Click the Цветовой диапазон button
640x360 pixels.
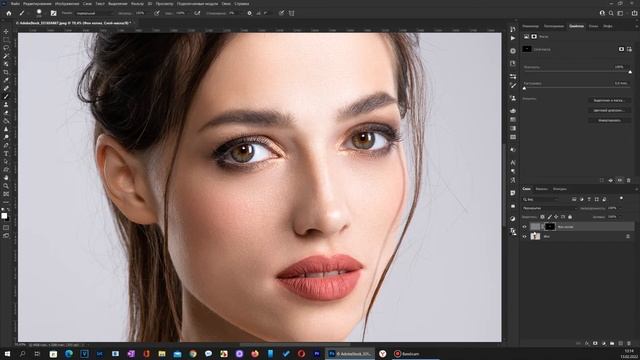click(x=609, y=111)
